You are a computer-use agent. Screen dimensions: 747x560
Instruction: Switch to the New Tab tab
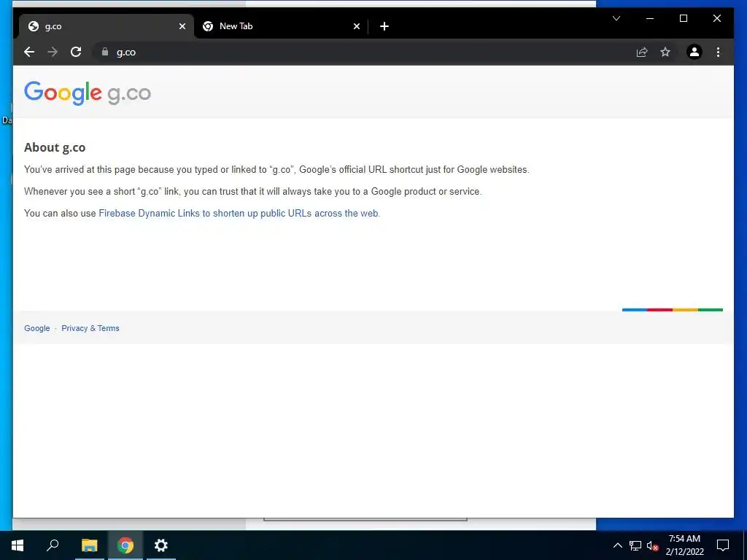click(281, 26)
